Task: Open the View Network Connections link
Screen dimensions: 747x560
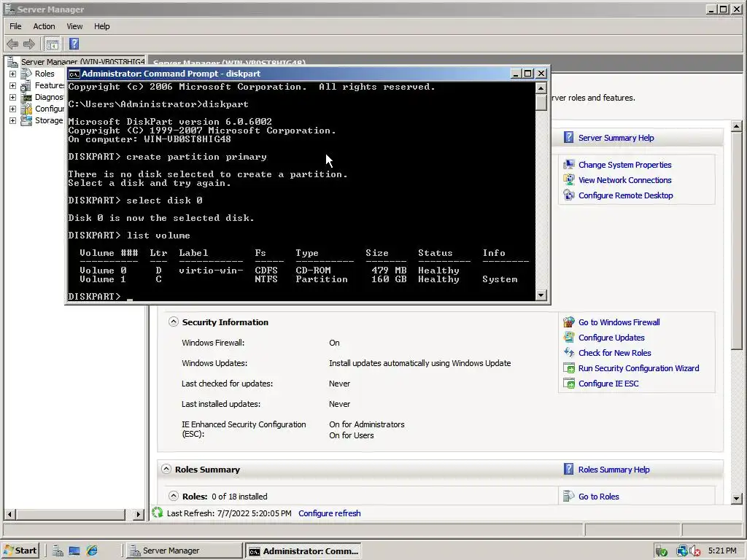Action: pyautogui.click(x=624, y=180)
